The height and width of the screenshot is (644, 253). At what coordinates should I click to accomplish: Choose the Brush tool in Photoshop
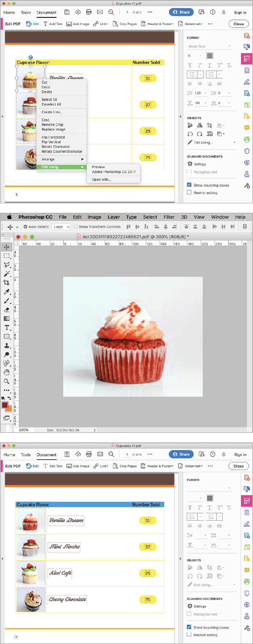click(x=7, y=301)
